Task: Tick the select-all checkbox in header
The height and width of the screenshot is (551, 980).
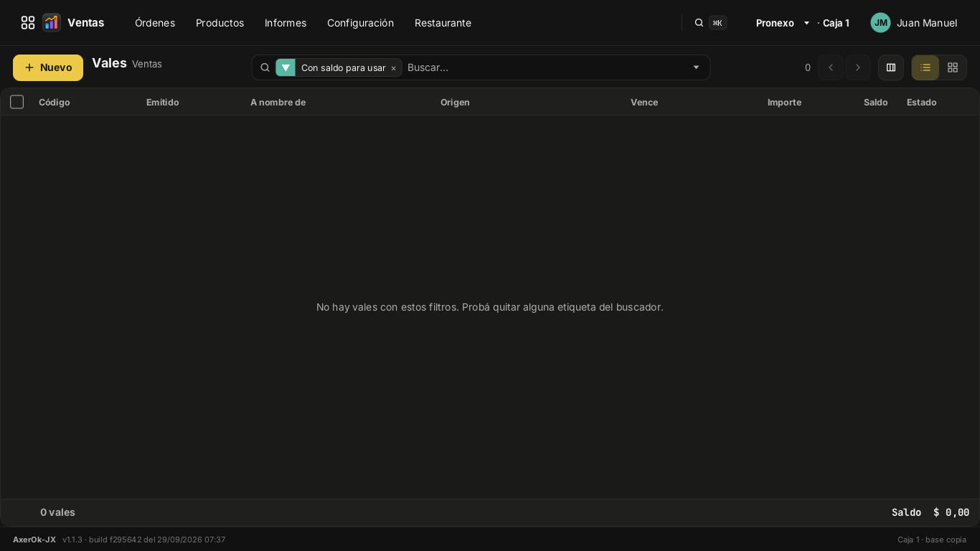Action: (x=17, y=102)
